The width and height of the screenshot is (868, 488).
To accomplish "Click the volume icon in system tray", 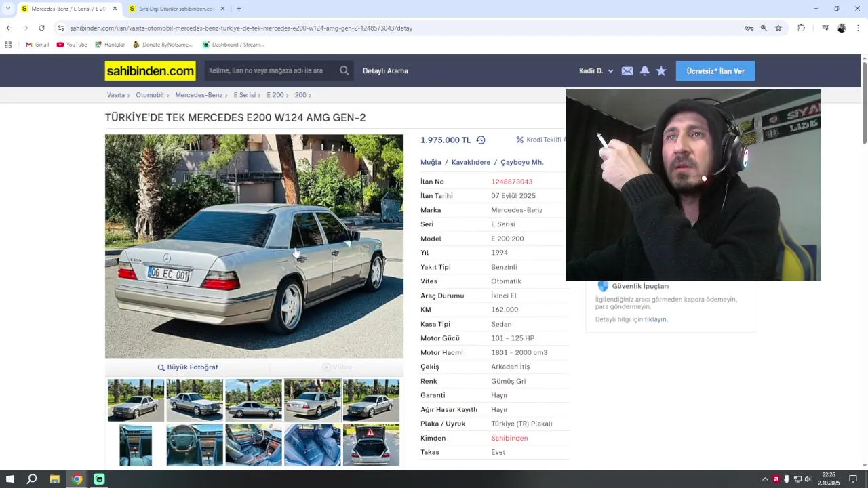I will [x=808, y=479].
